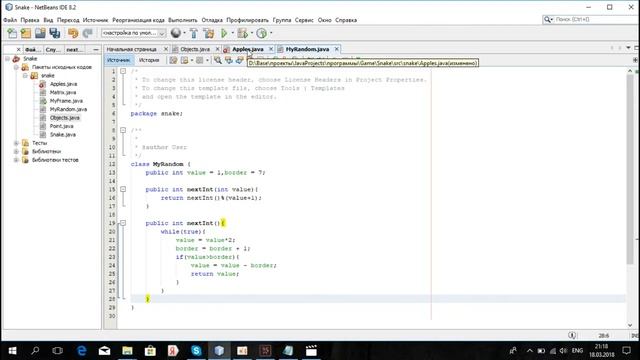Click the New File toolbar icon
Viewport: 640px width, 360px height.
click(12, 33)
